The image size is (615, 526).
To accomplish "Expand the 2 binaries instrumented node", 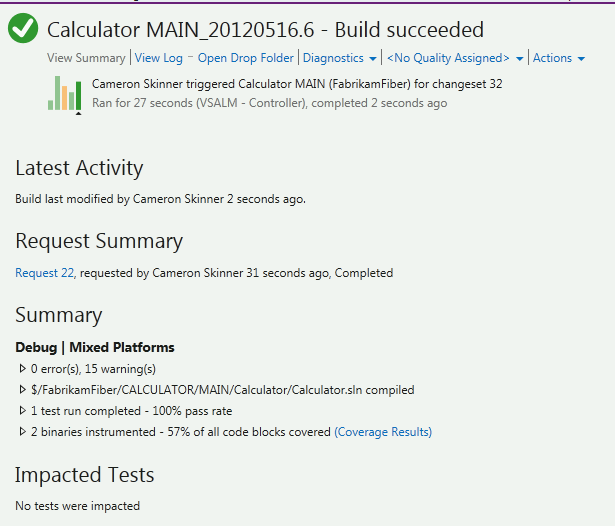I will click(22, 432).
